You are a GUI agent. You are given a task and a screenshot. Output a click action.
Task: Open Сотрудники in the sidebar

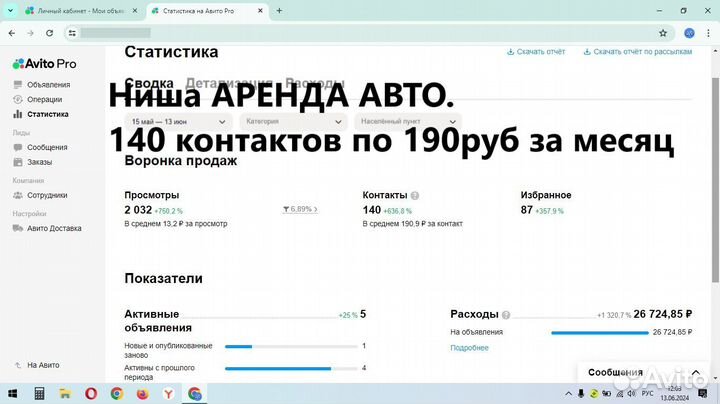[47, 195]
